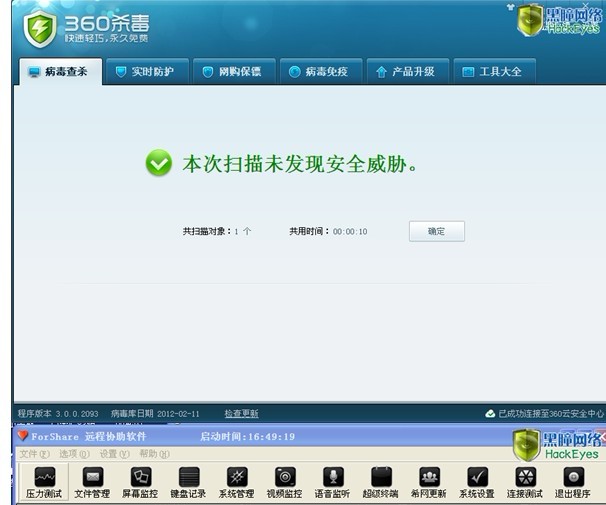This screenshot has width=606, height=505.
Task: Select the 病毒免疫 tab
Action: [x=321, y=71]
